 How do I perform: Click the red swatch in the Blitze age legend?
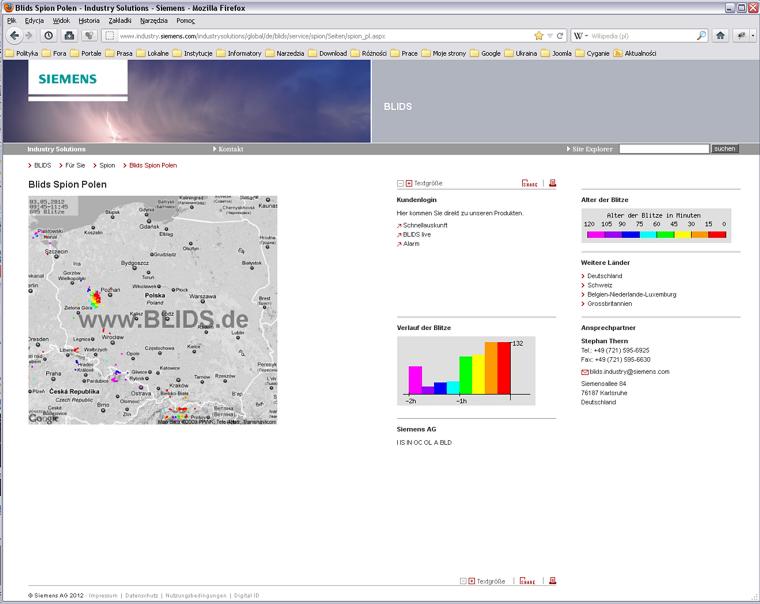click(717, 235)
